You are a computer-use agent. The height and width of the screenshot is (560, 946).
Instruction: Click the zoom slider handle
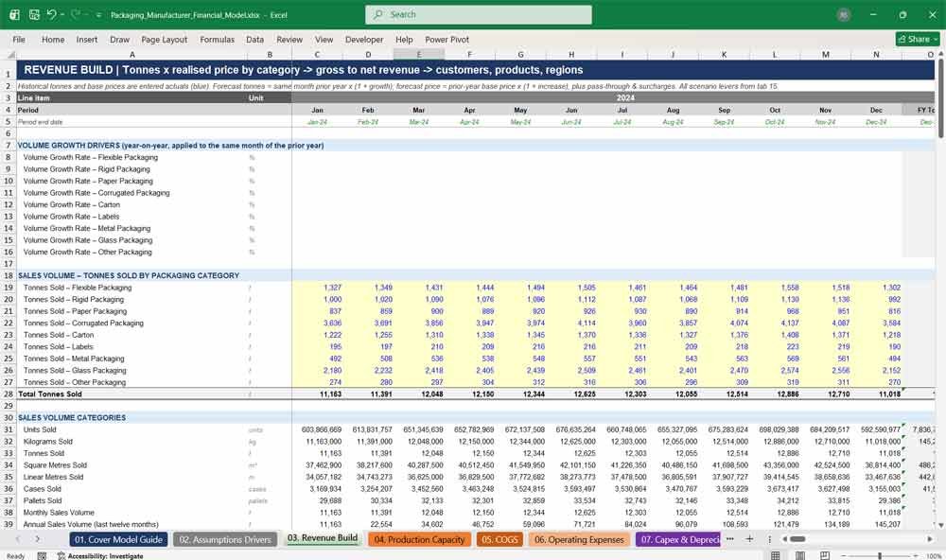(x=880, y=555)
